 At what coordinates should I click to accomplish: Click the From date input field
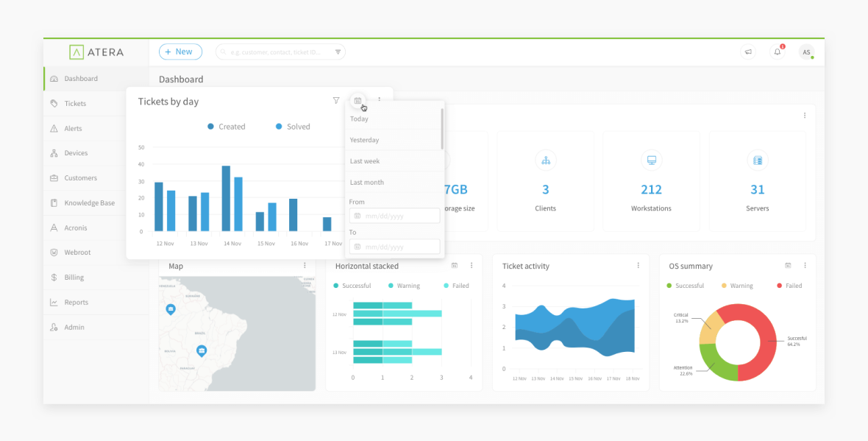point(395,216)
